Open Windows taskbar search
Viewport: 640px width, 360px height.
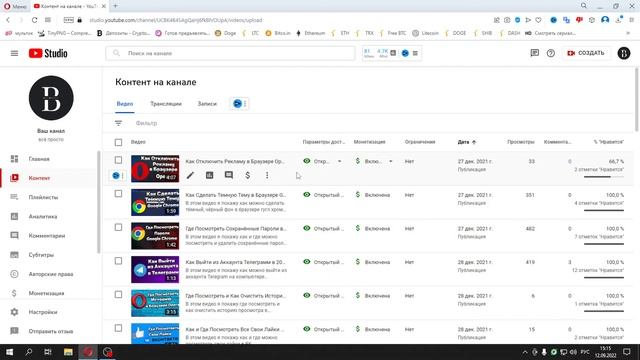point(29,352)
